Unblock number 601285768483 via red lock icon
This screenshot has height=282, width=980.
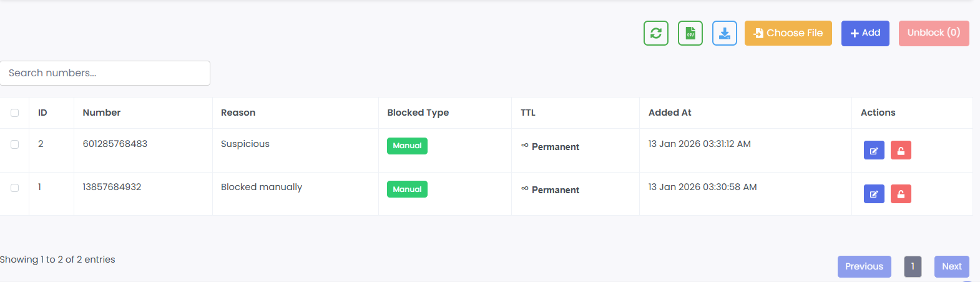point(901,151)
